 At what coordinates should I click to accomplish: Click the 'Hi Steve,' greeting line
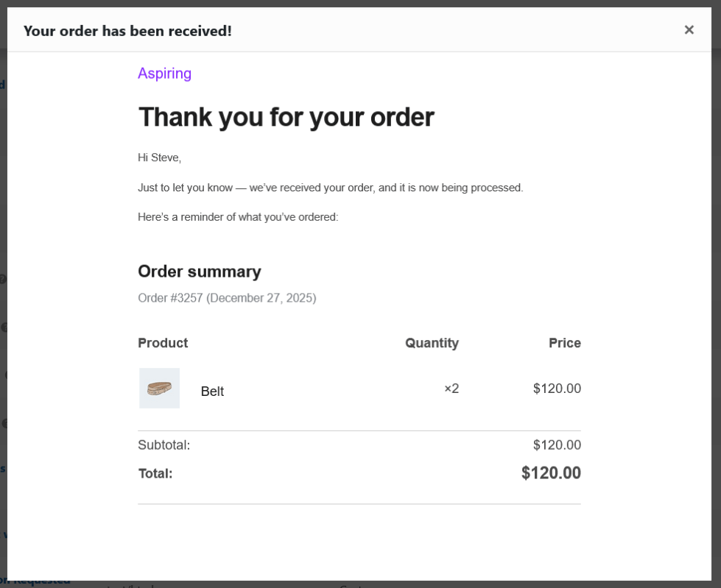coord(159,157)
